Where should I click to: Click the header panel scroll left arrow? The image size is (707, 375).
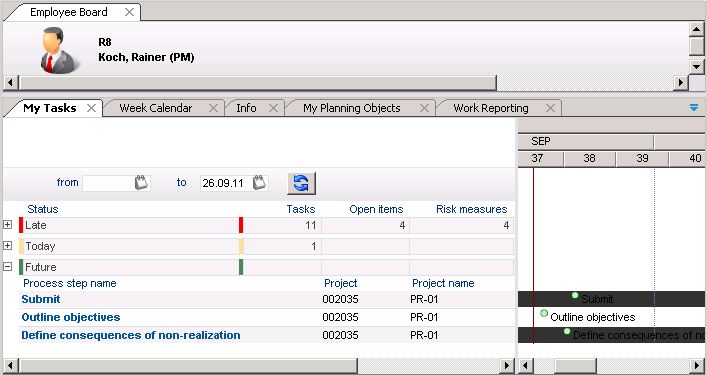pos(11,82)
